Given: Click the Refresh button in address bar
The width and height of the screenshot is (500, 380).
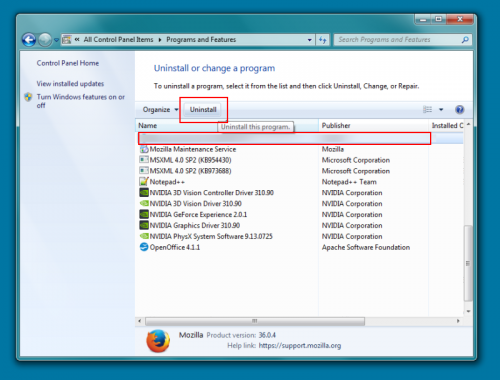Looking at the screenshot, I should pyautogui.click(x=322, y=40).
